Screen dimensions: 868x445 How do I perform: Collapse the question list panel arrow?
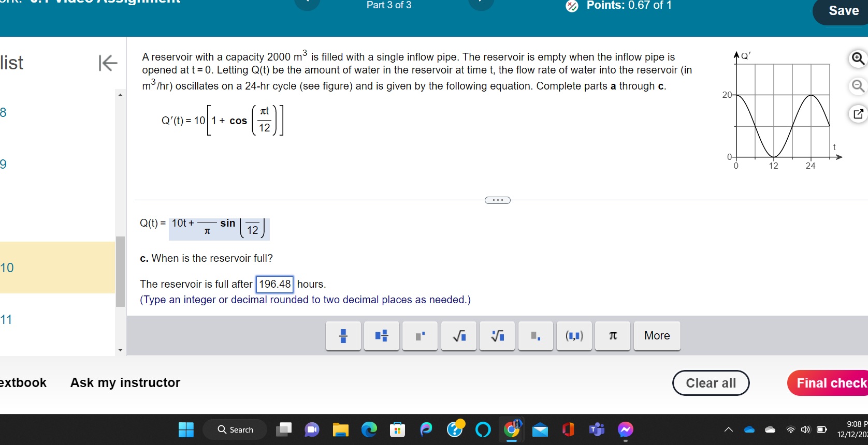(108, 63)
